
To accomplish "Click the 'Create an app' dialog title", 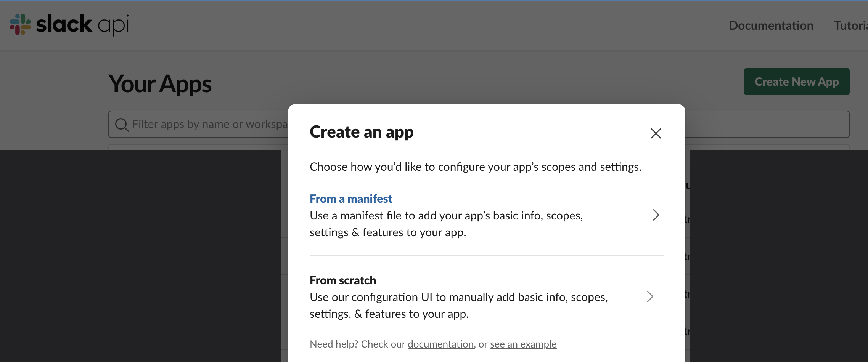I will 361,132.
